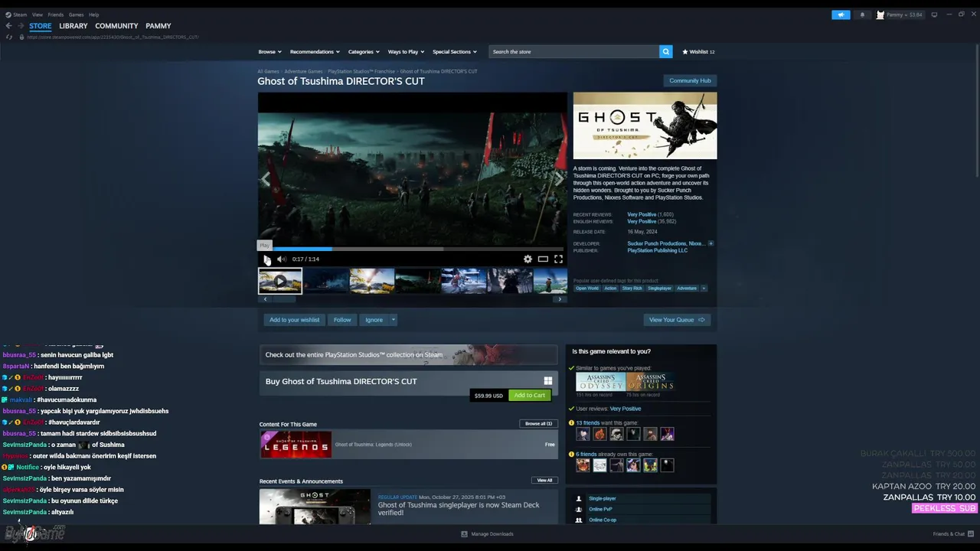Image resolution: width=980 pixels, height=551 pixels.
Task: Open Steam announcements megaphone
Action: [x=841, y=15]
